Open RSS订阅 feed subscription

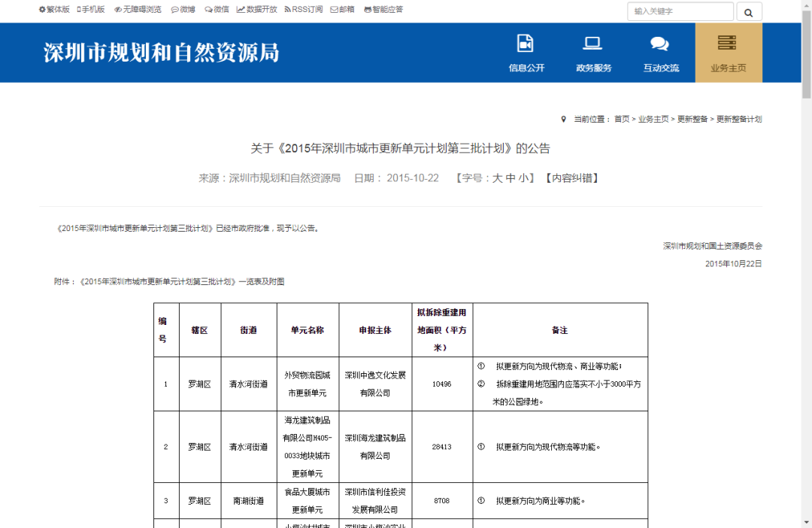tap(303, 10)
